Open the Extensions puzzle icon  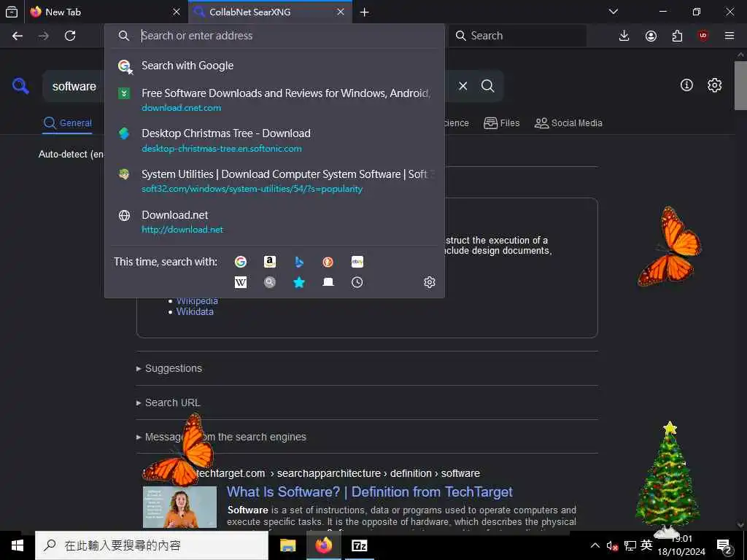(x=677, y=36)
